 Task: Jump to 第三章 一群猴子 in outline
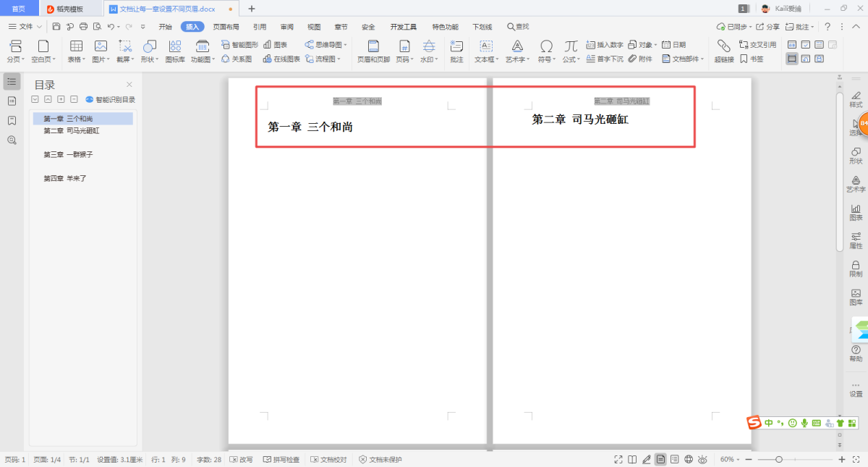68,155
